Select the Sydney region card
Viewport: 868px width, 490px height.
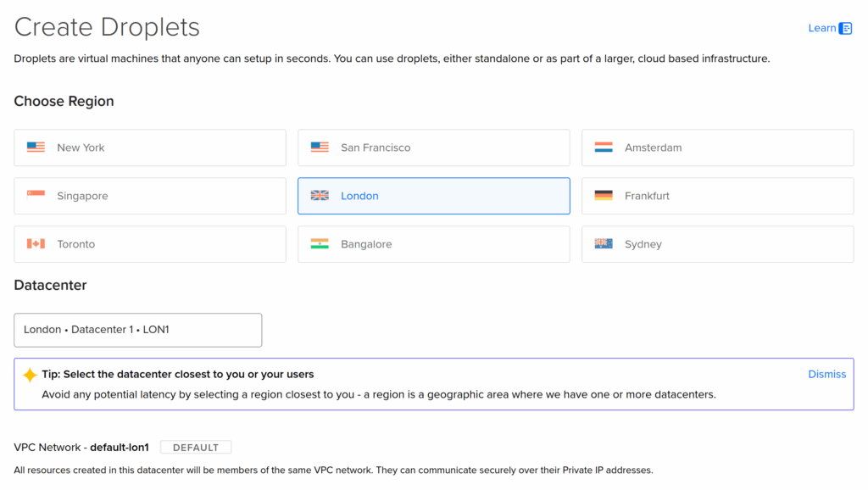coord(717,244)
